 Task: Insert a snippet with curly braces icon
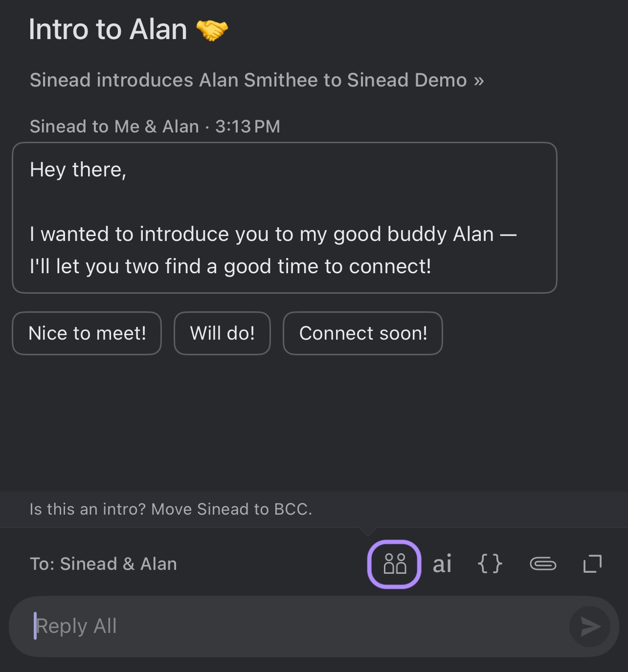pyautogui.click(x=490, y=564)
